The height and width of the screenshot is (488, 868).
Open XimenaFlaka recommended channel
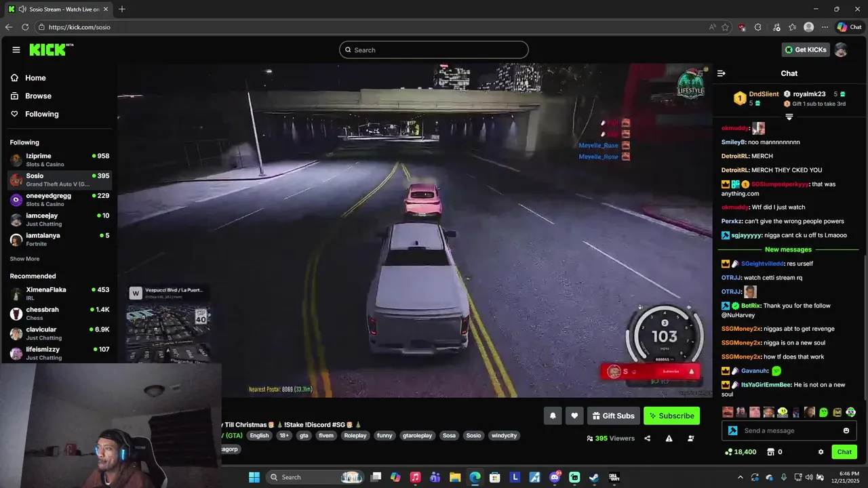coord(60,293)
